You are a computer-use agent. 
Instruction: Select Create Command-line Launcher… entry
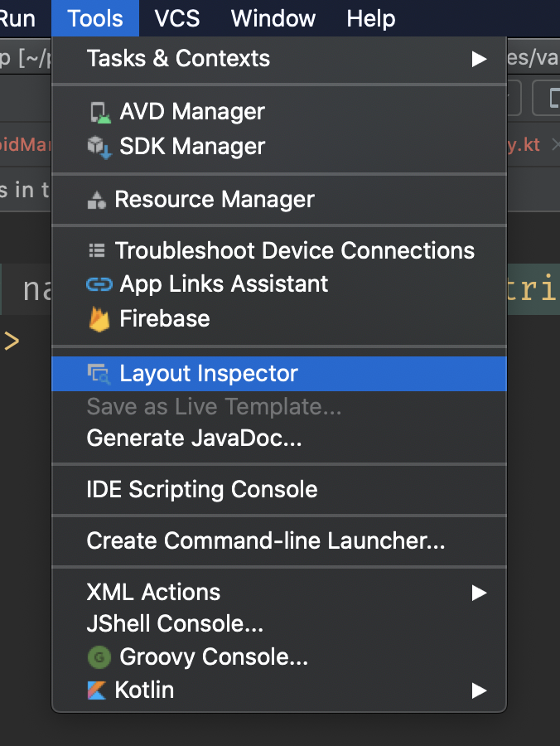coord(279,541)
